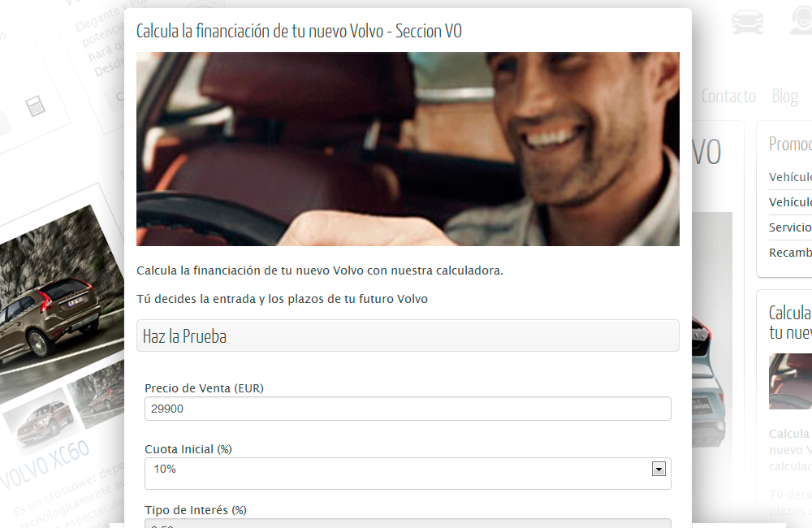Select the Cuota Inicial 10% combo box
The image size is (812, 528).
point(408,473)
